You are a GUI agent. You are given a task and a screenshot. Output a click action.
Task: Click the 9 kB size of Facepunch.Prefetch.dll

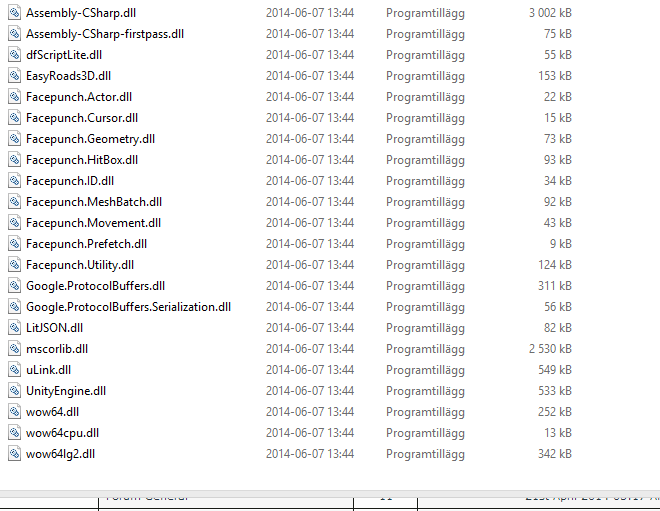[561, 244]
